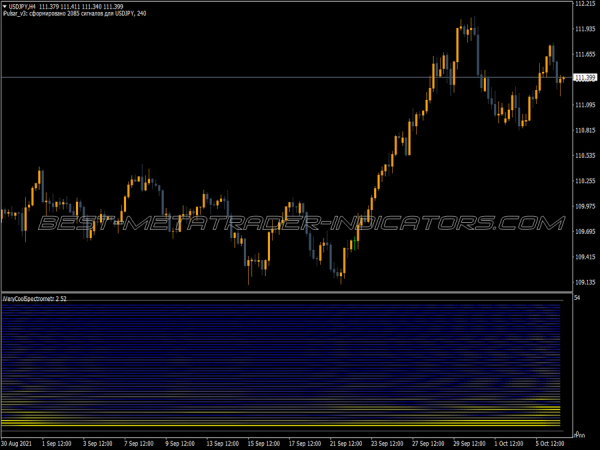Screen dimensions: 600x450
Task: Open the one-click trading arrow beside USDJPY,H4
Action: (5, 7)
